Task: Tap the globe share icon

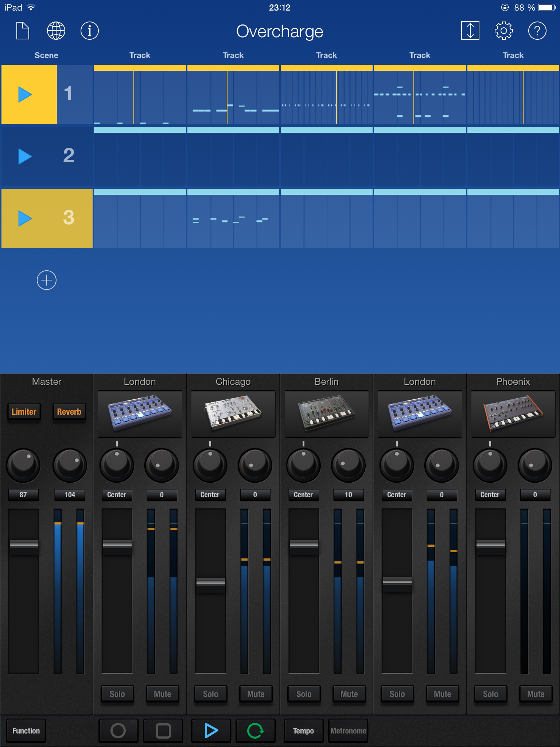Action: click(56, 31)
